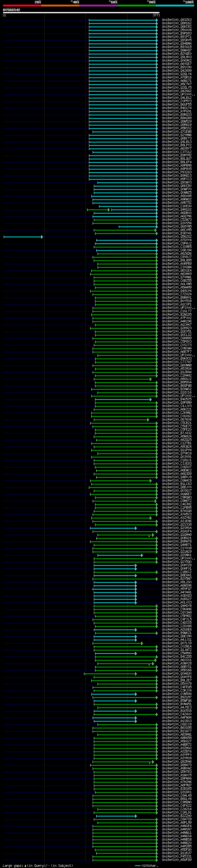Select the UniRef100_Q8W0Q7 label
Viewport: 197px width, 868px height.
coord(177,50)
